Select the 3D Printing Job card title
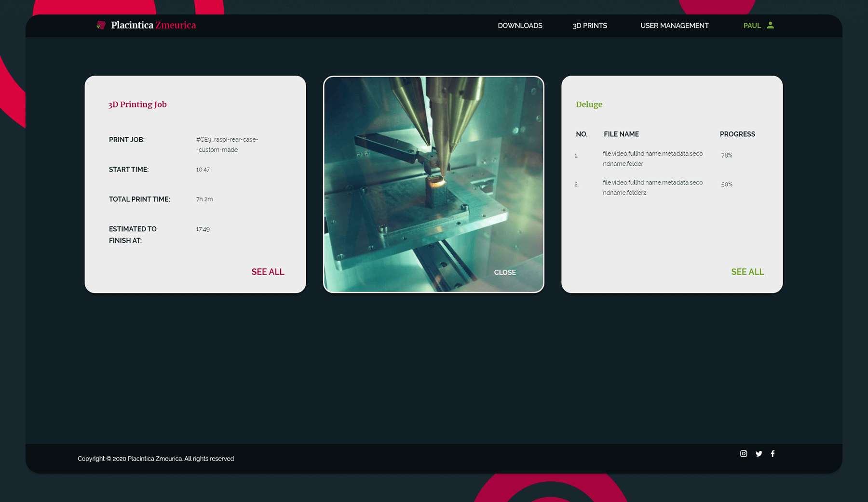Screen dimensions: 868x502 [137, 105]
